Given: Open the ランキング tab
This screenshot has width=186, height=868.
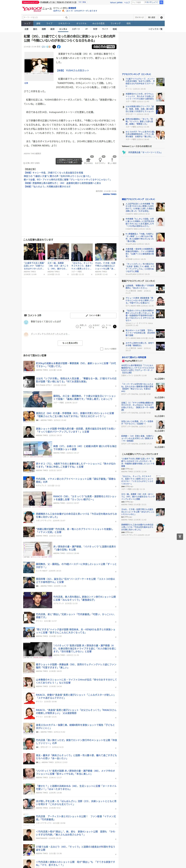Looking at the screenshot, I should click(x=115, y=24).
